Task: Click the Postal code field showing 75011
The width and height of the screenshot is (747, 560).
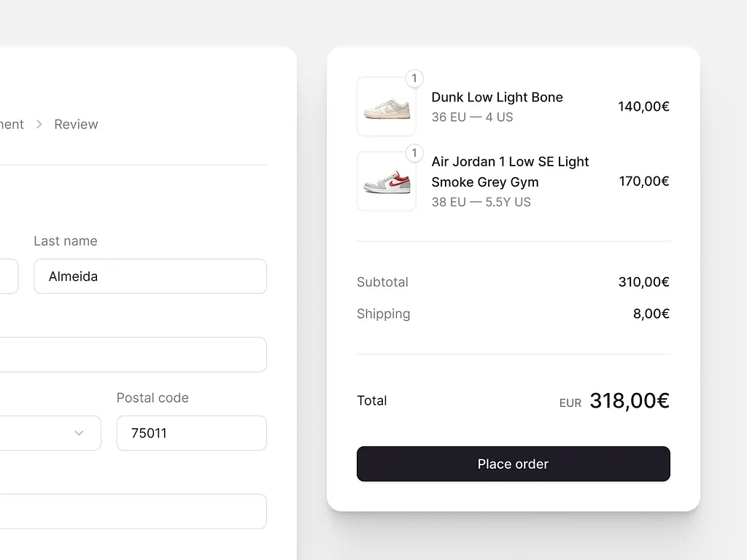Action: tap(191, 433)
